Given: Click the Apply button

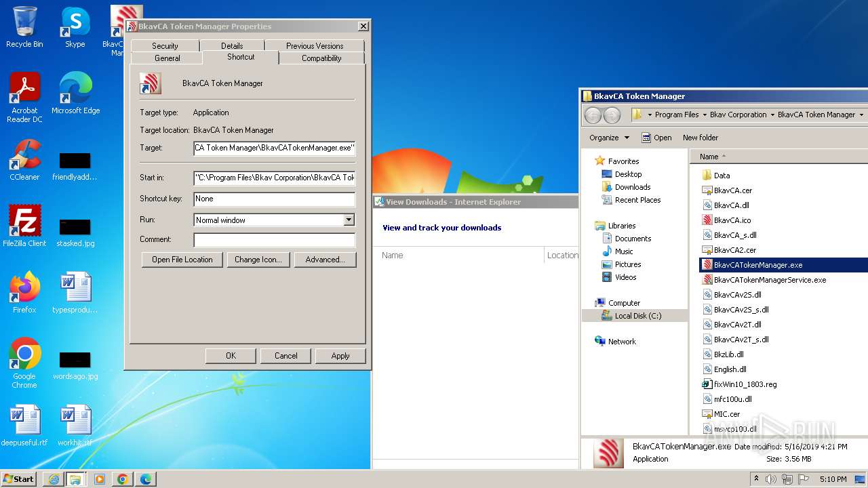Looking at the screenshot, I should pyautogui.click(x=340, y=356).
